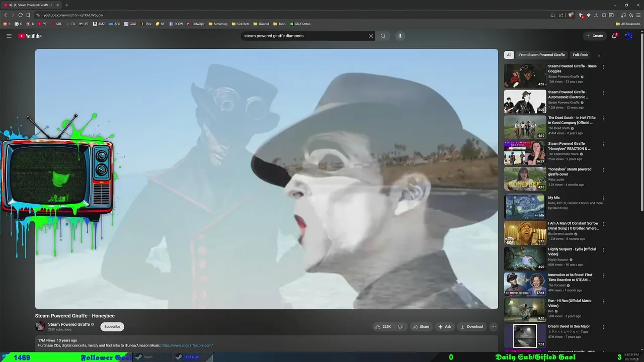
Task: Open options for My Mix entry
Action: (x=603, y=198)
